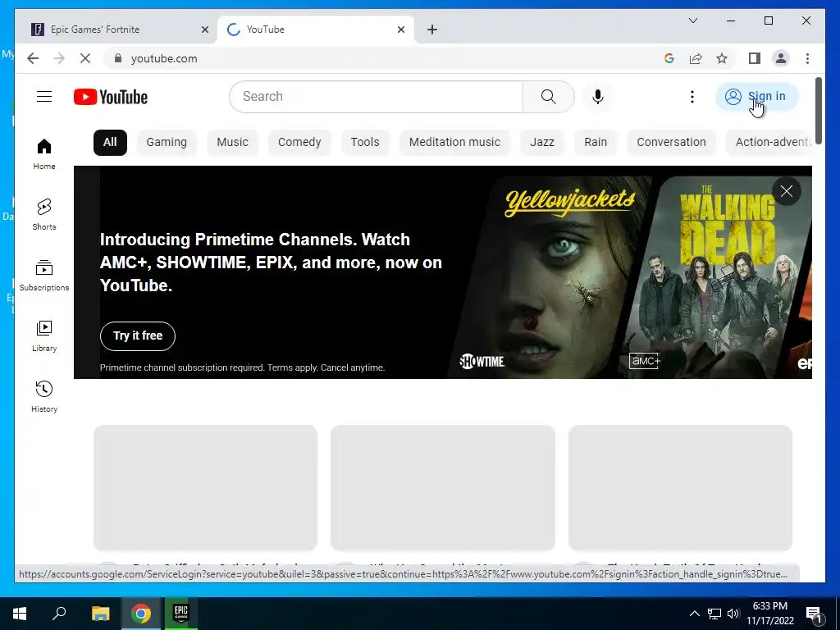Filter by Tools chip
Viewport: 840px width, 630px height.
click(365, 143)
